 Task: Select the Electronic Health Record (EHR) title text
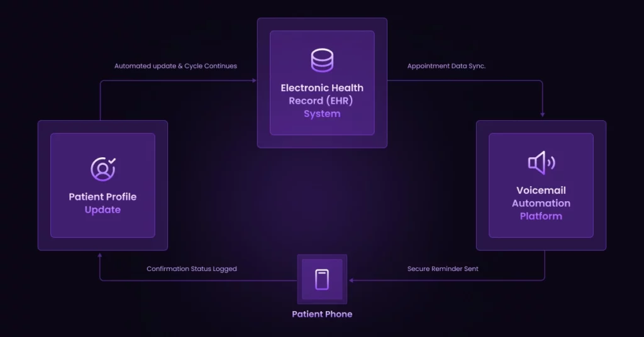(322, 94)
